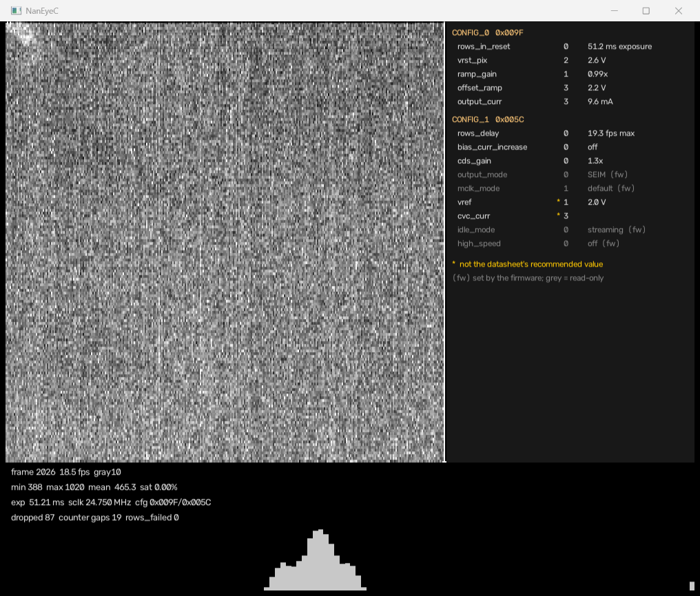Viewport: 700px width, 596px height.
Task: Click the "SEIM (fw)" output mode value
Action: pyautogui.click(x=608, y=175)
